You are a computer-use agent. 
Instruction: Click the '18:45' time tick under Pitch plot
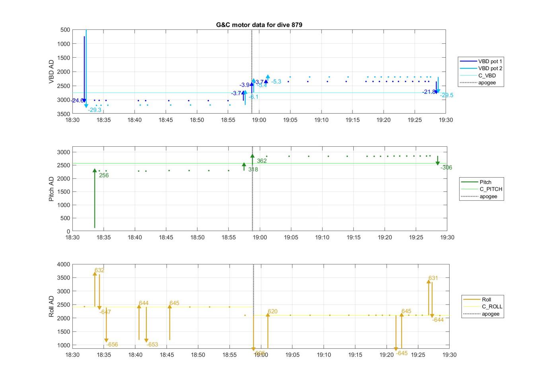pos(166,237)
